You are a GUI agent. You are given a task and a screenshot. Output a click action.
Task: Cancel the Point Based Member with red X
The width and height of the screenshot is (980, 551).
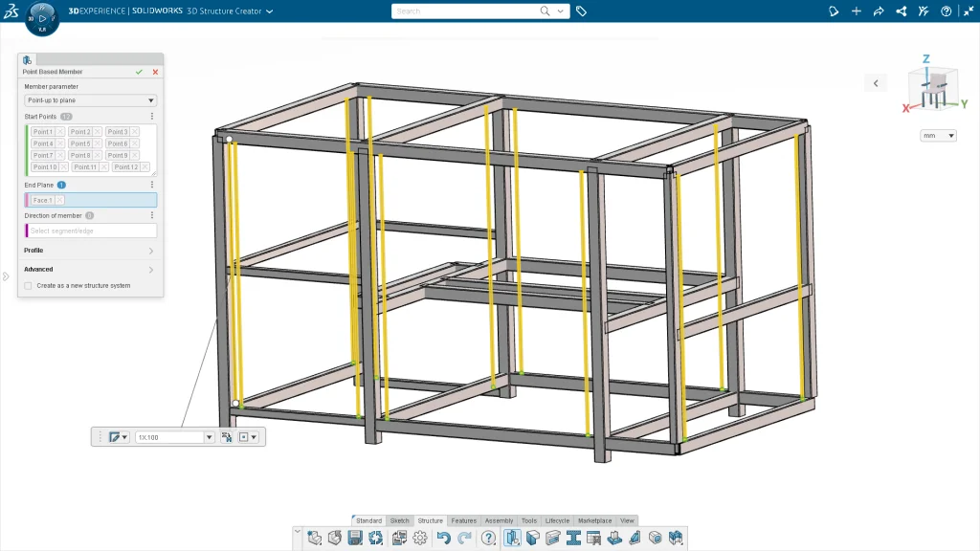(x=155, y=72)
